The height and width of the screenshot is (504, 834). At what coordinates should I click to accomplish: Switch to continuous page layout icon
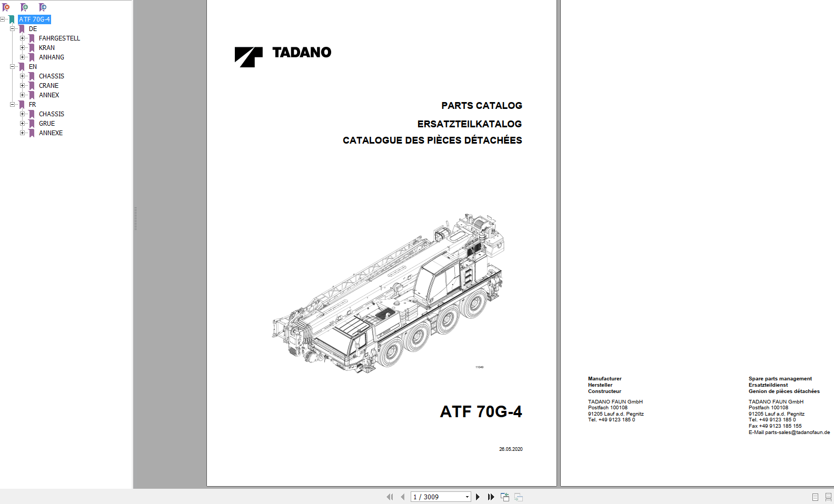[x=828, y=497]
